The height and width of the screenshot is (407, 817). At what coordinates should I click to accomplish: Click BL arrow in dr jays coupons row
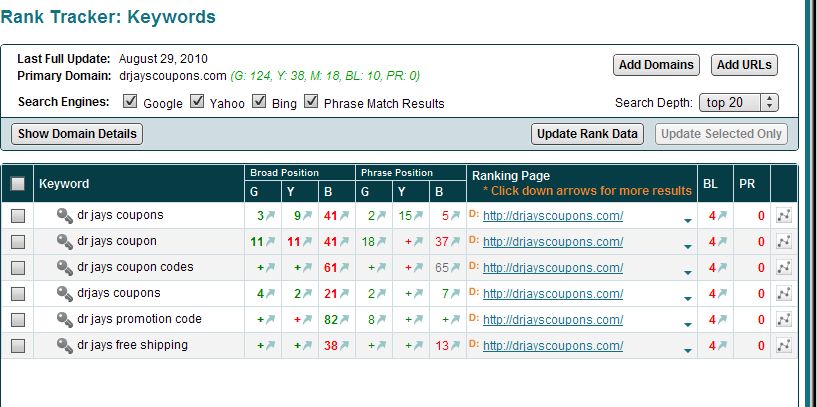722,216
